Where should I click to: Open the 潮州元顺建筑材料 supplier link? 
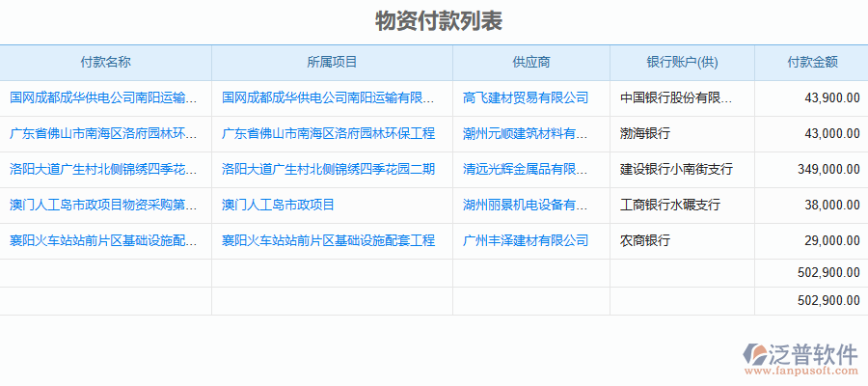(x=526, y=133)
